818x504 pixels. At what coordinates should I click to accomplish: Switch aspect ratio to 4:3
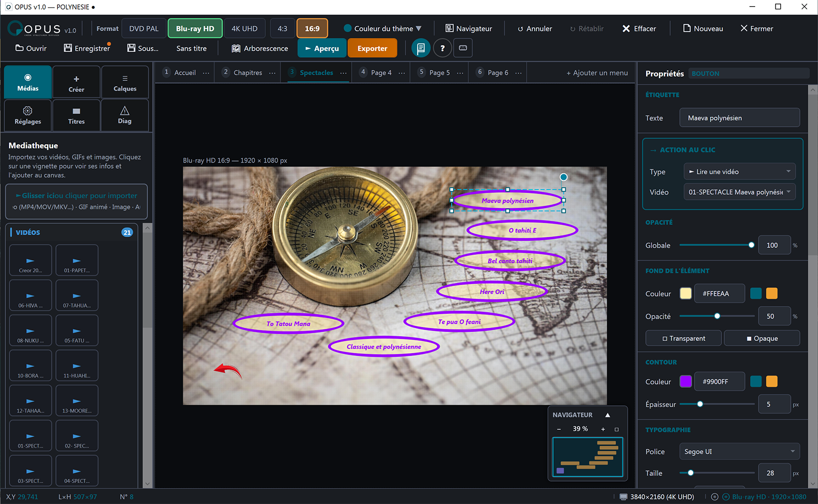pyautogui.click(x=282, y=29)
